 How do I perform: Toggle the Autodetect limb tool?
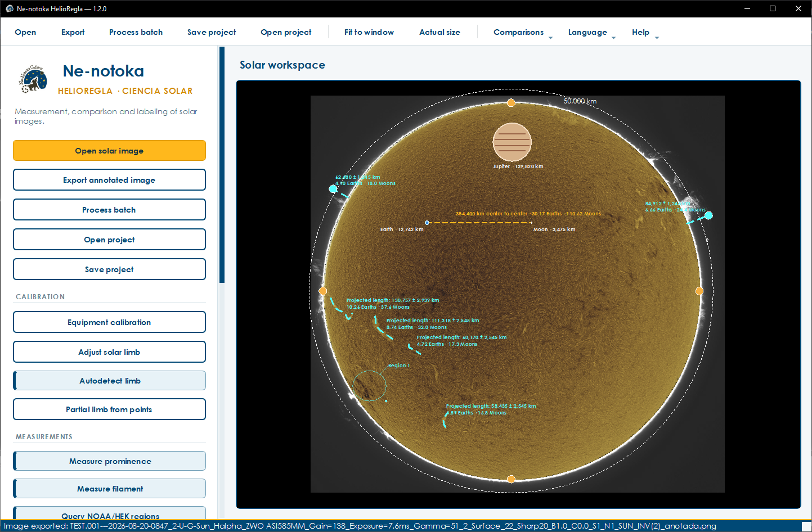coord(110,381)
